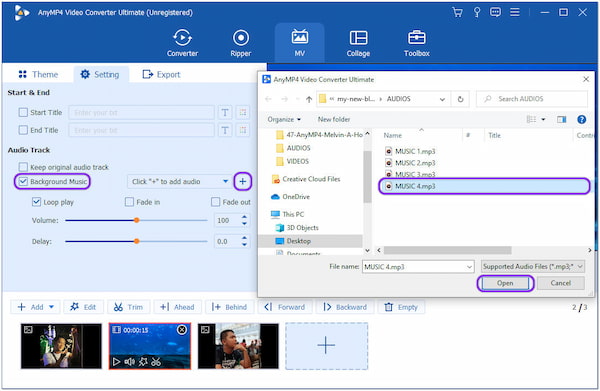Click the Start Title text field

point(141,112)
